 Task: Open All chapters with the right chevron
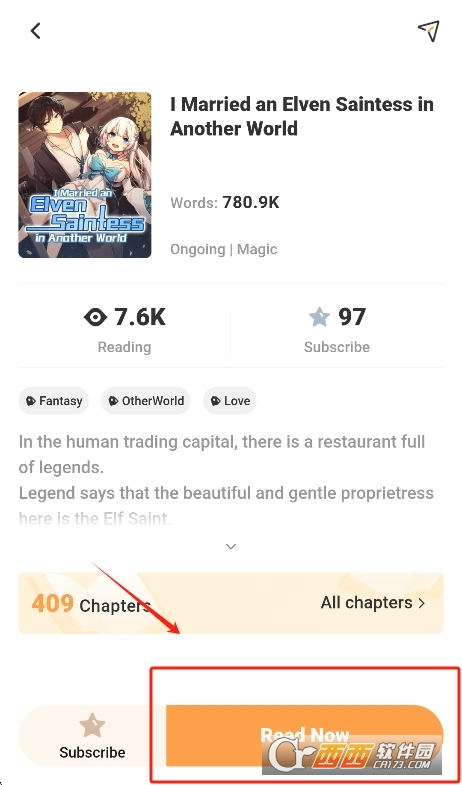tap(421, 603)
